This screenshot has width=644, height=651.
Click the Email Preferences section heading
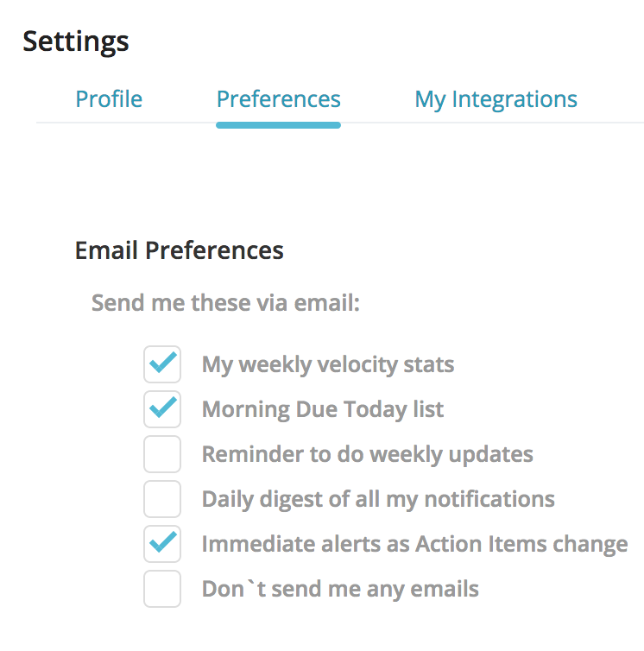point(179,250)
